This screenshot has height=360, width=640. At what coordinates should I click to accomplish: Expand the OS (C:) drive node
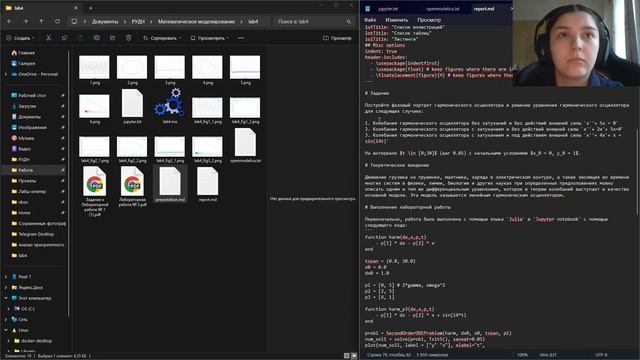point(9,309)
